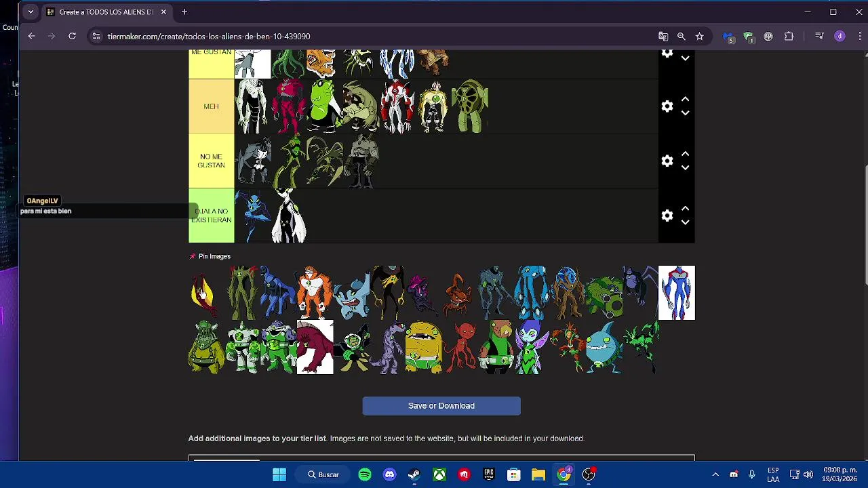This screenshot has height=488, width=868.
Task: Move ME GUSTAN tier down arrow
Action: point(685,59)
